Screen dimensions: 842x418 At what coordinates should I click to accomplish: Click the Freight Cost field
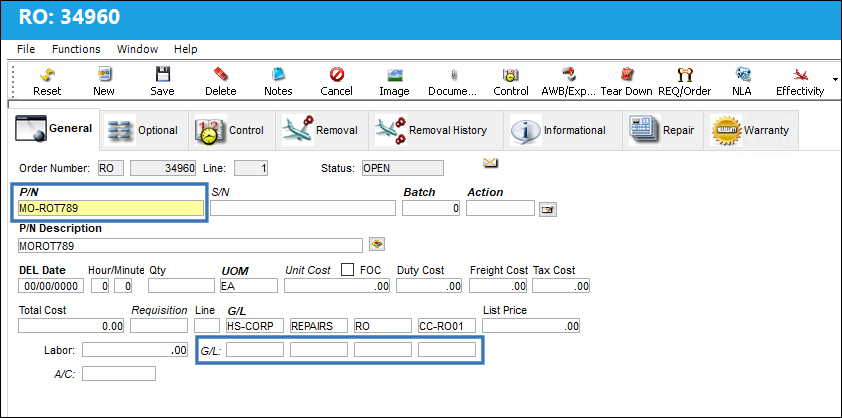coord(498,286)
